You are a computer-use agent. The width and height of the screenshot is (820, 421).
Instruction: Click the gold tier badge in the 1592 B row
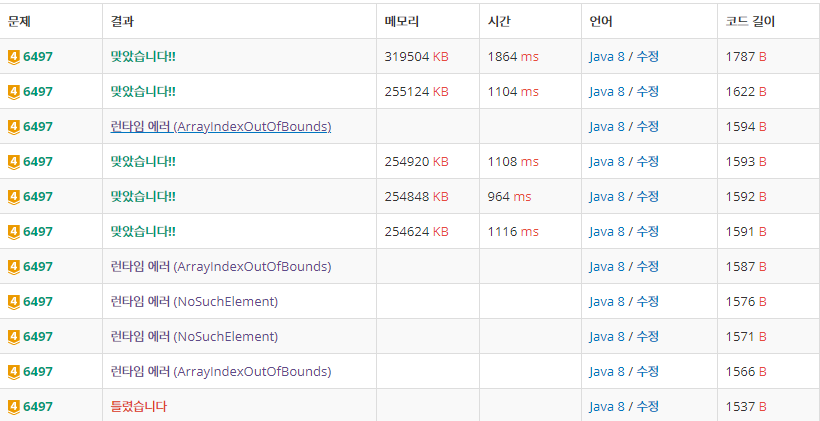14,197
